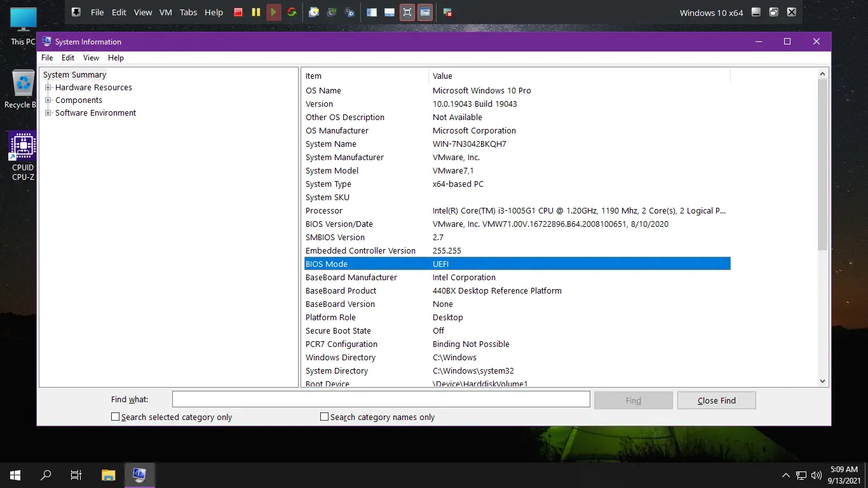Open the snapshot manager icon in the VMware toolbar
Image resolution: width=868 pixels, height=488 pixels.
tap(349, 12)
